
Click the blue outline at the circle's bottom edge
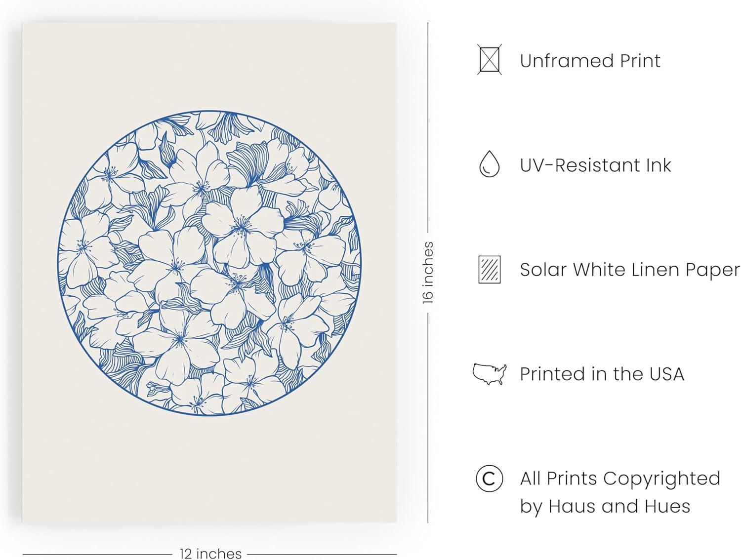[x=209, y=415]
